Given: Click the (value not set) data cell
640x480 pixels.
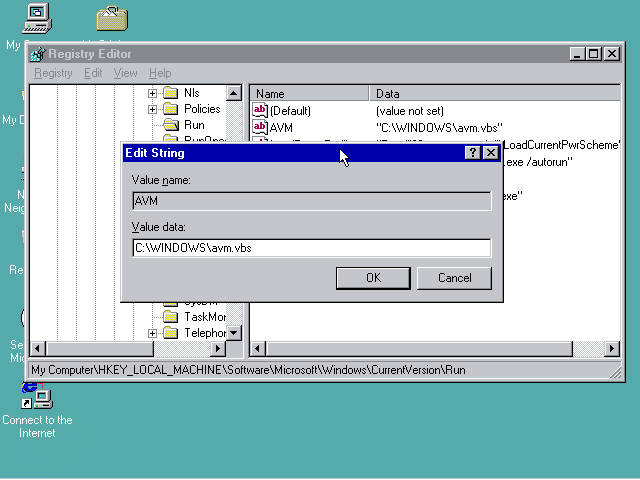Looking at the screenshot, I should pos(410,111).
